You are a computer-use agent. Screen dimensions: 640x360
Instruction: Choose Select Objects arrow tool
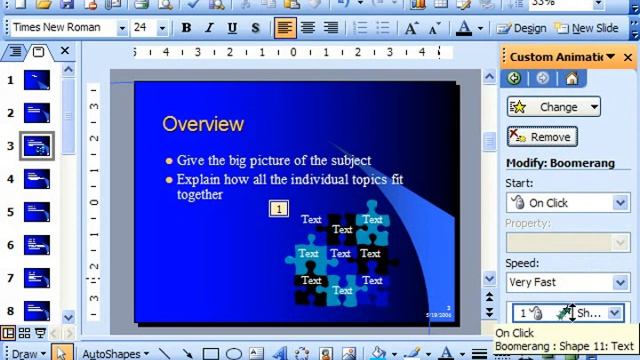[x=62, y=353]
